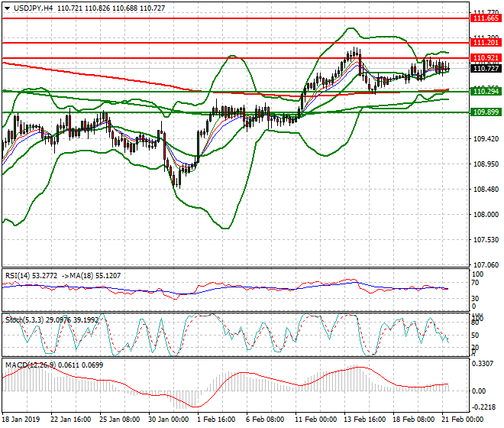Viewport: 504px width, 428px height.
Task: Click the 25 Jan 08:00 time label
Action: (x=120, y=420)
